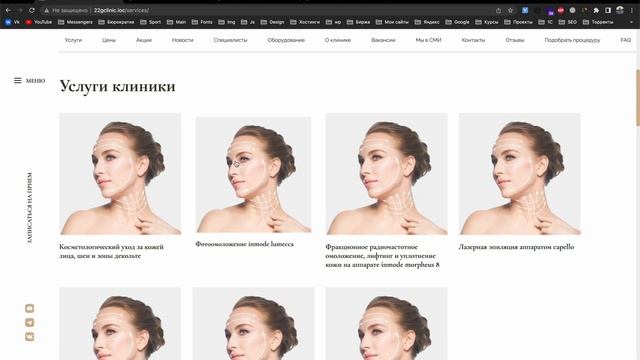Open the red ABP extension icon

pos(561,10)
